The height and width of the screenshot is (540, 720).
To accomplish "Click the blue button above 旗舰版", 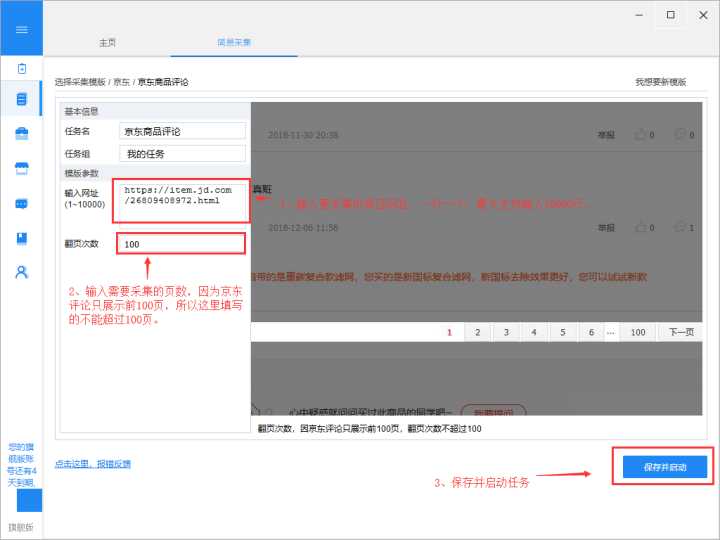I will 29,500.
